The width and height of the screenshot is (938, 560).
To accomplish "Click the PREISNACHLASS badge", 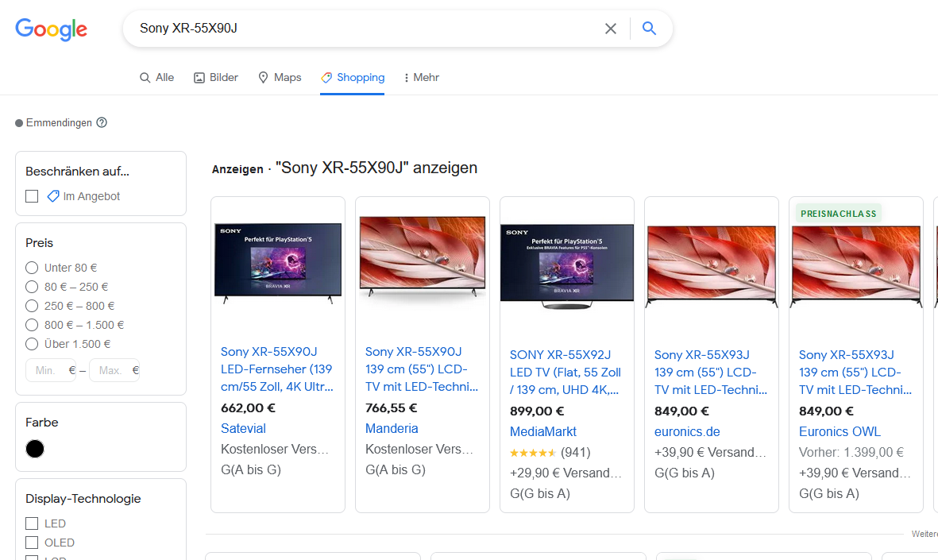I will coord(838,214).
